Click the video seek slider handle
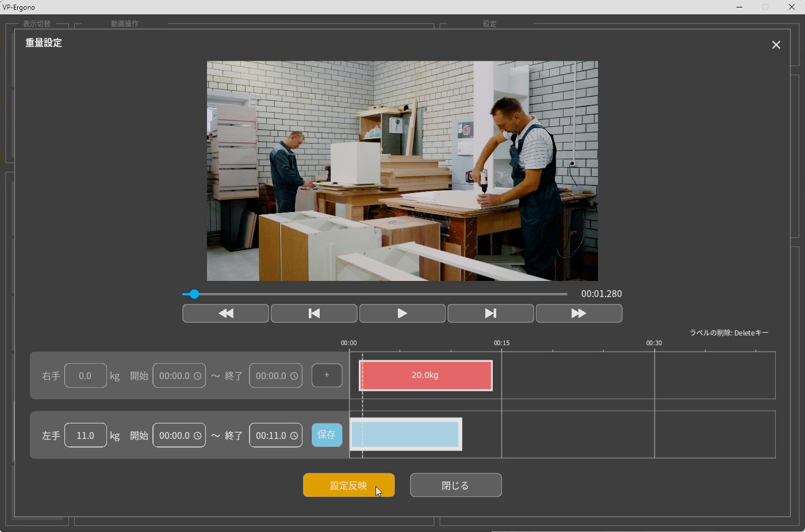Screen dimensions: 805x532 click(194, 294)
